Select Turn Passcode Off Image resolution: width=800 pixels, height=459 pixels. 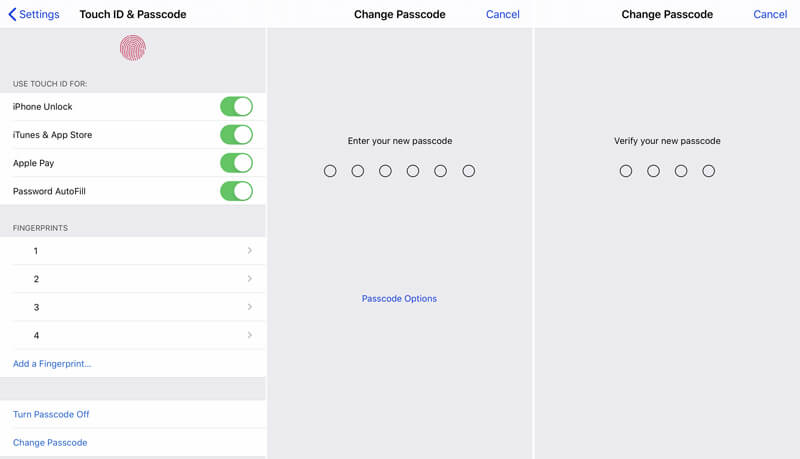coord(51,414)
